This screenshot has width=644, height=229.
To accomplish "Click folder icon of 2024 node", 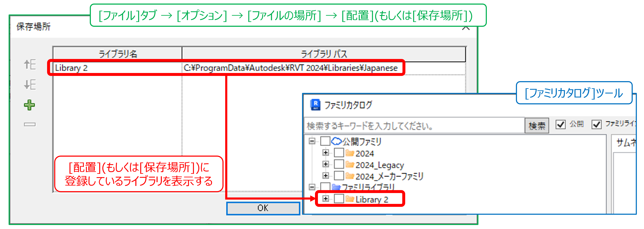I will point(350,153).
